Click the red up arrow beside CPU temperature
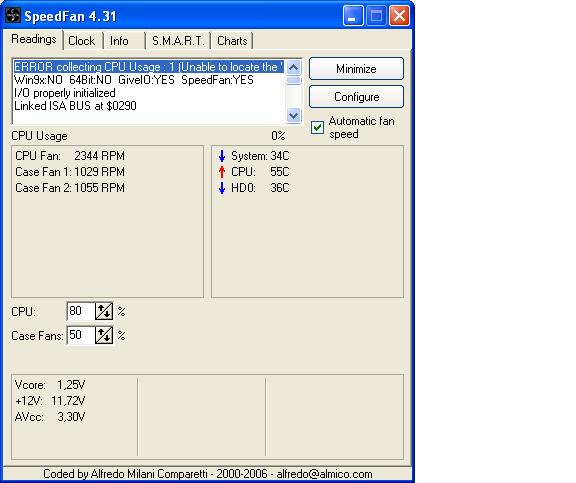The image size is (576, 483). 222,172
